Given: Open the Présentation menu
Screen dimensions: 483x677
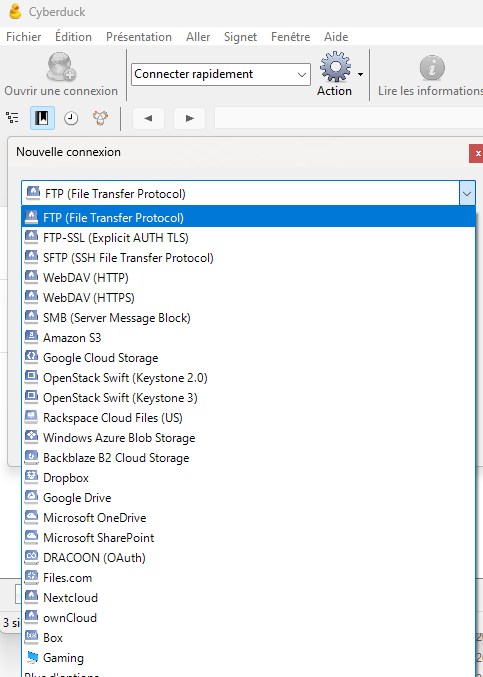Looking at the screenshot, I should pos(139,37).
